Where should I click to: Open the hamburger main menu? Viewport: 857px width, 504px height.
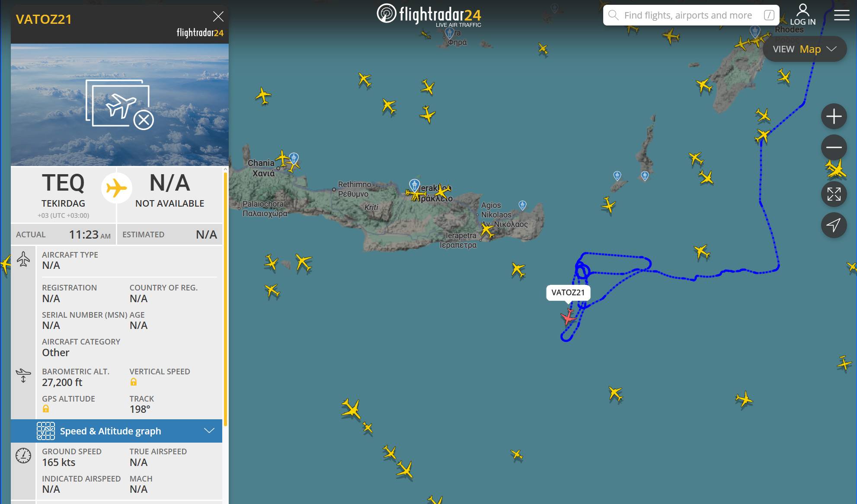[841, 15]
